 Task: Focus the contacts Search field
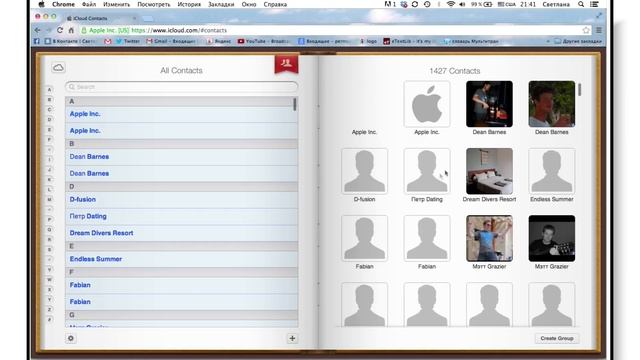click(181, 87)
